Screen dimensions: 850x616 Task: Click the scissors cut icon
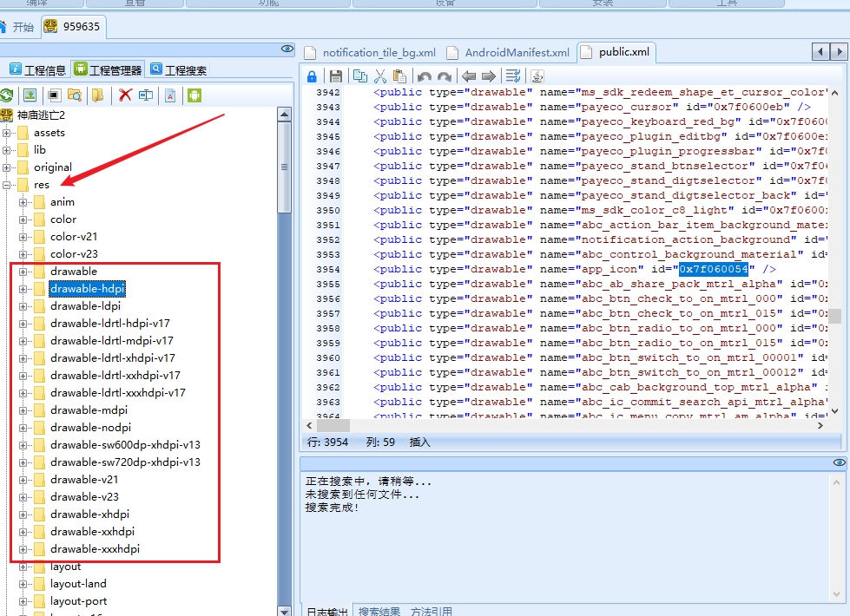click(x=380, y=76)
